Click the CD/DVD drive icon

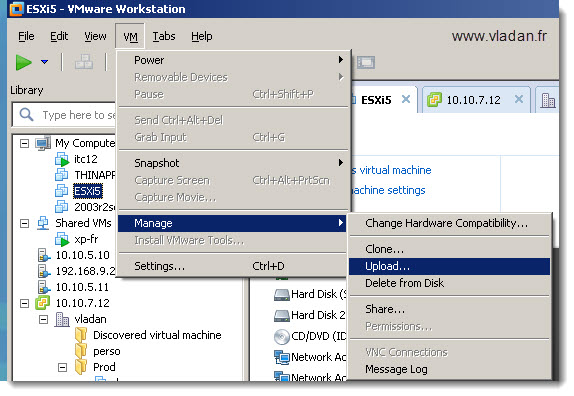point(282,337)
